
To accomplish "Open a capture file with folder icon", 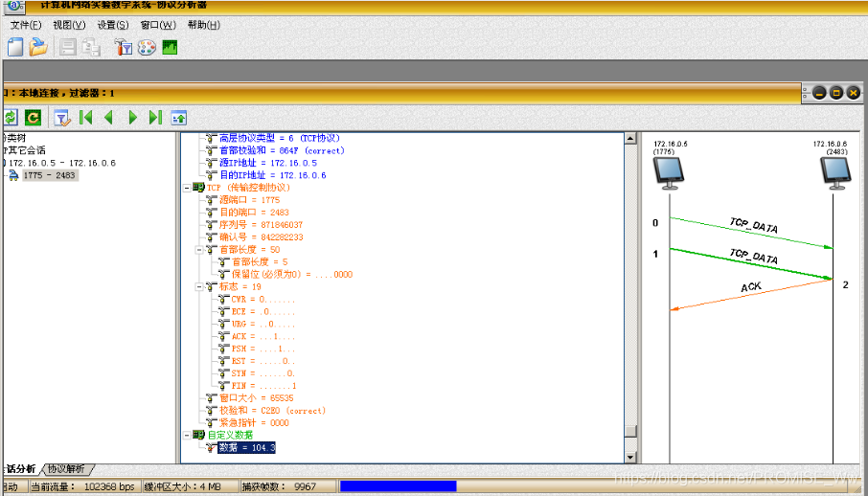I will click(x=38, y=47).
